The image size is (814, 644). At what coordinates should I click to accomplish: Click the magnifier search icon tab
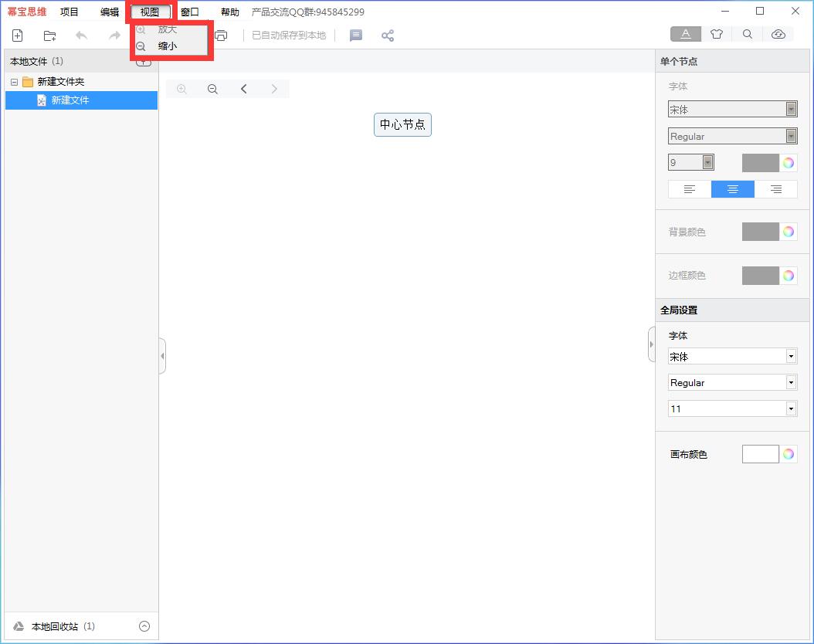pos(748,34)
